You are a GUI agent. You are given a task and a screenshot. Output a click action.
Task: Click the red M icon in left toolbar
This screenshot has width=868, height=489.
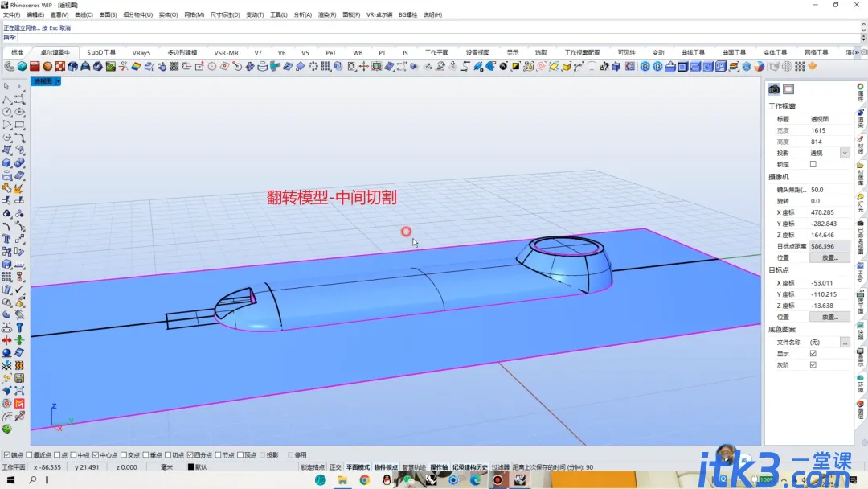coord(19,404)
